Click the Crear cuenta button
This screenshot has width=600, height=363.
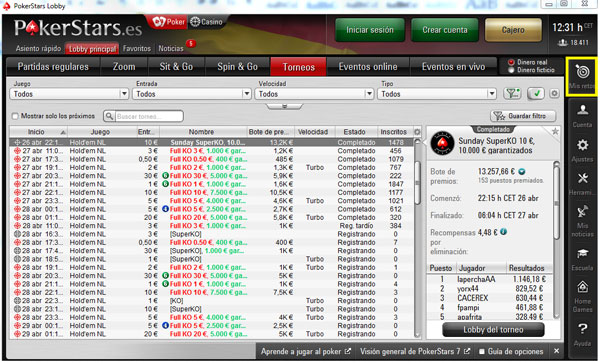(x=445, y=30)
